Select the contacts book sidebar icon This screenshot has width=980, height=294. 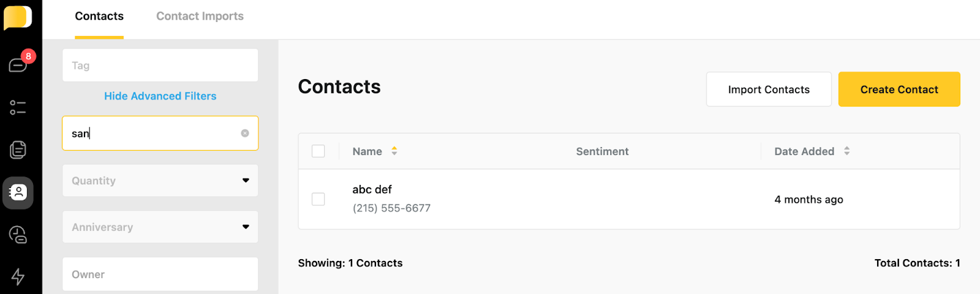pyautogui.click(x=18, y=192)
